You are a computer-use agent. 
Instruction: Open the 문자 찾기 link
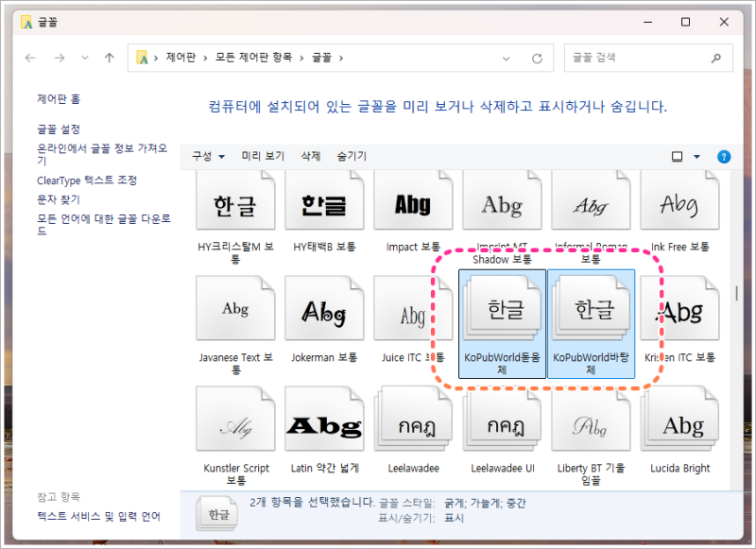click(x=59, y=199)
